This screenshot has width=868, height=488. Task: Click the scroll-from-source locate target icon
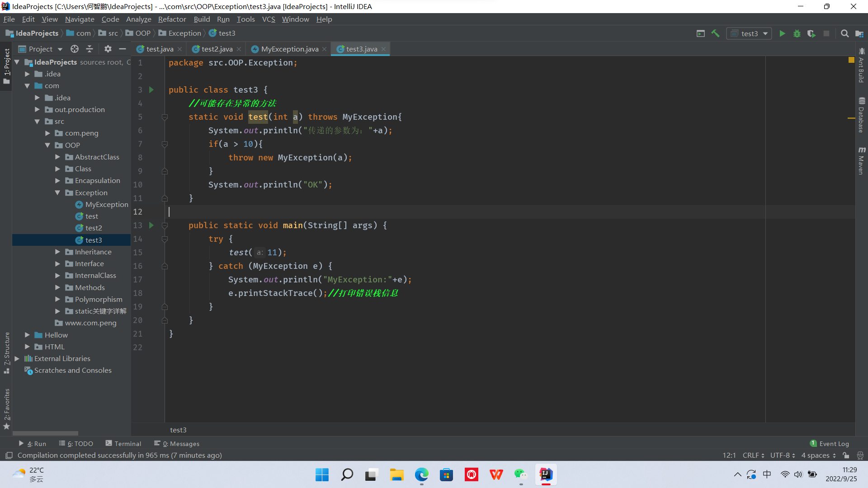(75, 49)
